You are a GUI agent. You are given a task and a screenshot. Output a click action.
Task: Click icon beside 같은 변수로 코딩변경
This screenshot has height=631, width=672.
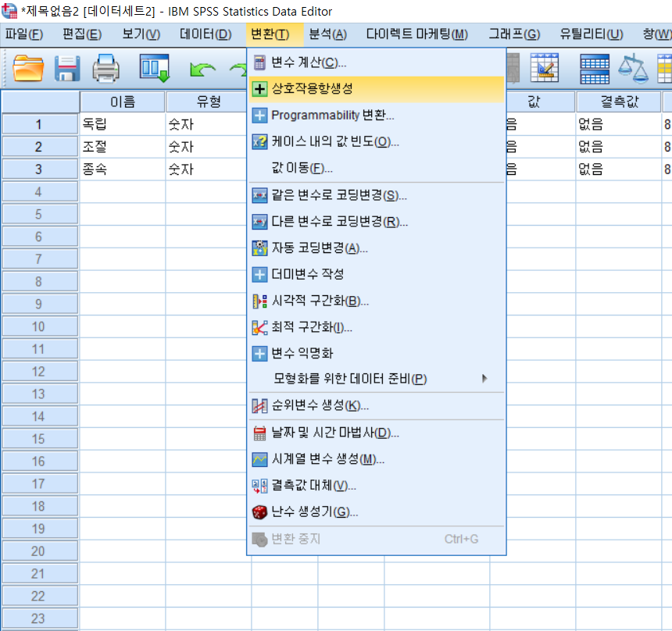point(259,195)
